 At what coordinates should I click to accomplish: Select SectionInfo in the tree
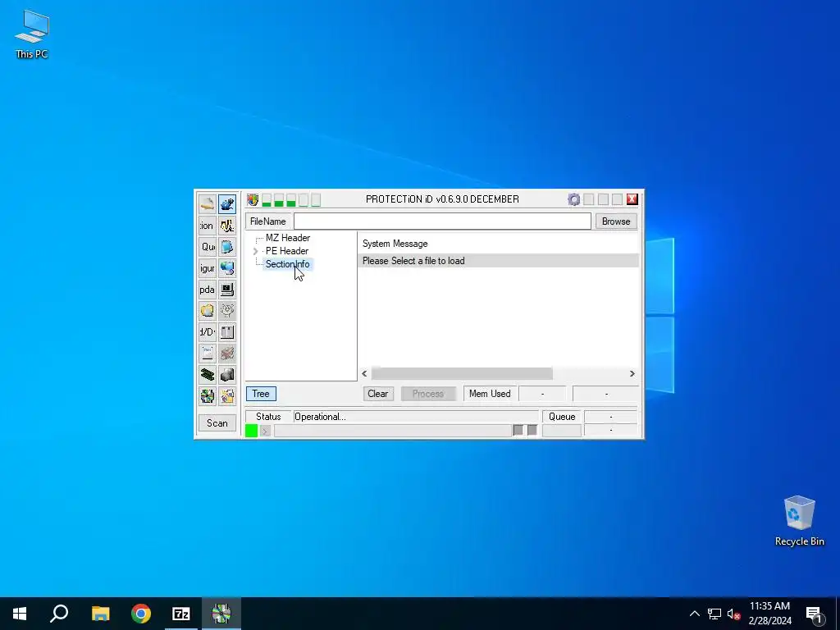pyautogui.click(x=287, y=264)
